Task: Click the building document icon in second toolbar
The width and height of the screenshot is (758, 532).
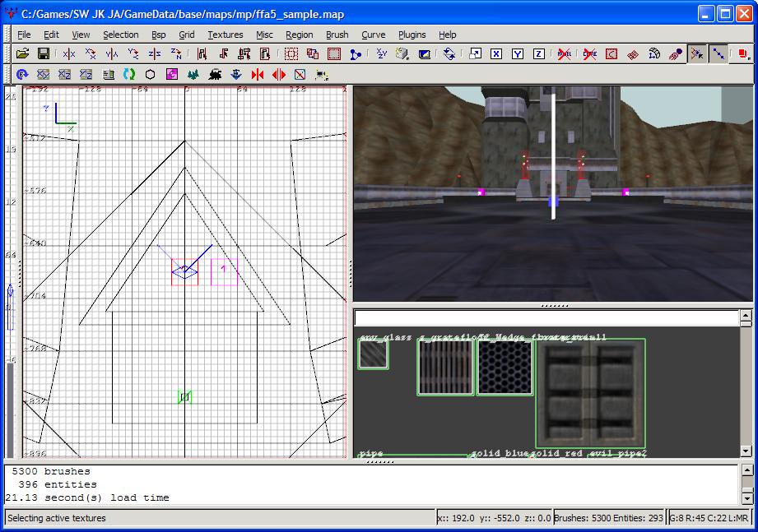Action: [109, 74]
